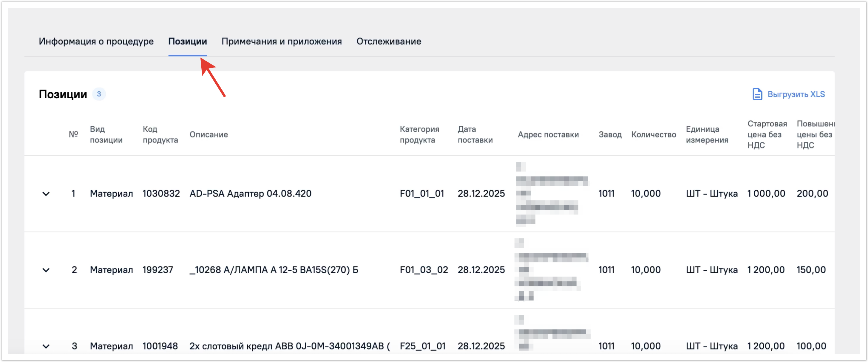
Task: Expand row 3 chevron for слотовый кредл
Action: (46, 346)
